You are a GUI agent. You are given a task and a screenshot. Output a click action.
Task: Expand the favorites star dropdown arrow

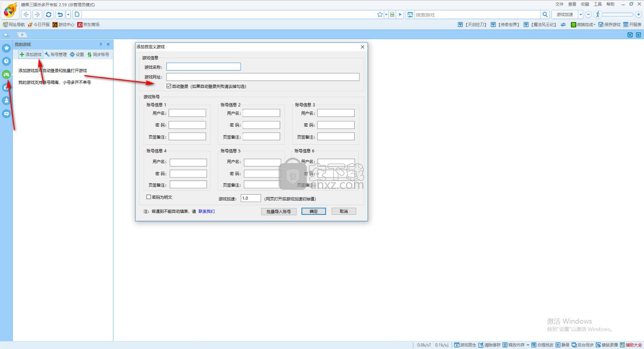click(x=386, y=15)
